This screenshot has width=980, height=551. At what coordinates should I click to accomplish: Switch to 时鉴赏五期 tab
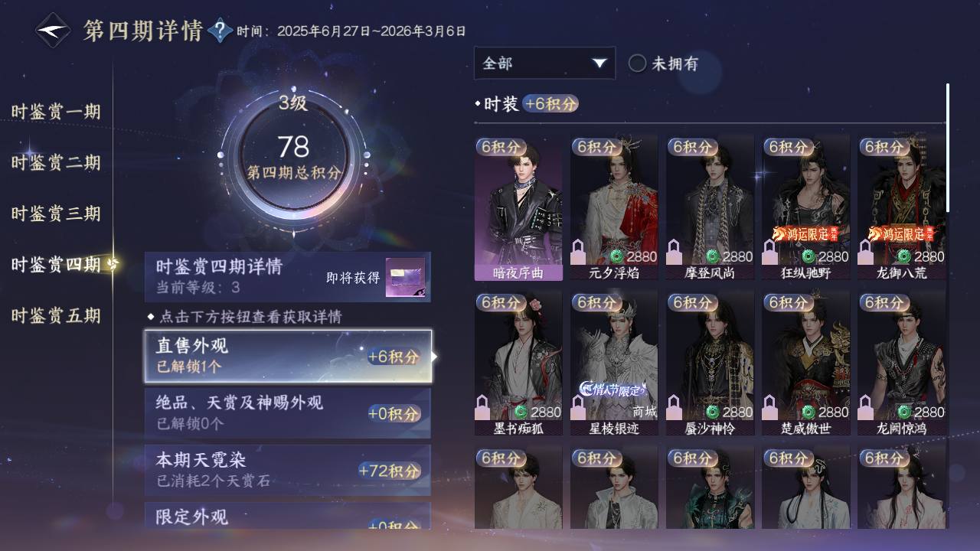[56, 315]
